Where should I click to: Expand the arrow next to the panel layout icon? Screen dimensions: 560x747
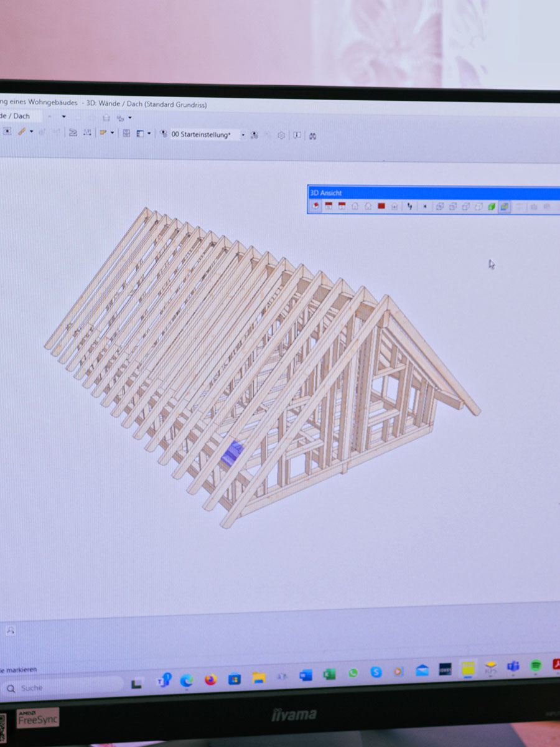point(149,133)
